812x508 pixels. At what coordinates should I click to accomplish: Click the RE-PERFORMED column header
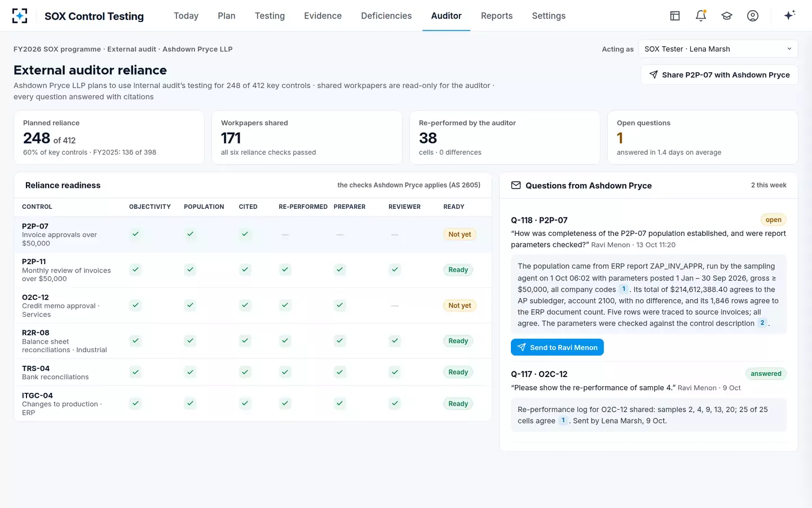point(303,207)
